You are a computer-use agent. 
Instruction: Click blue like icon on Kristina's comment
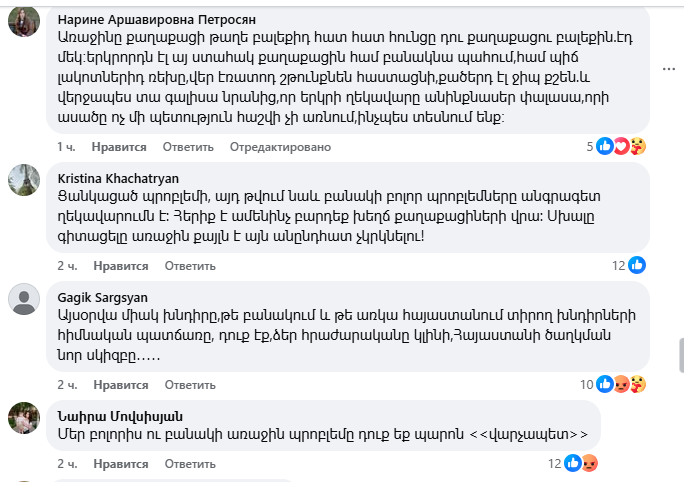[x=637, y=265]
